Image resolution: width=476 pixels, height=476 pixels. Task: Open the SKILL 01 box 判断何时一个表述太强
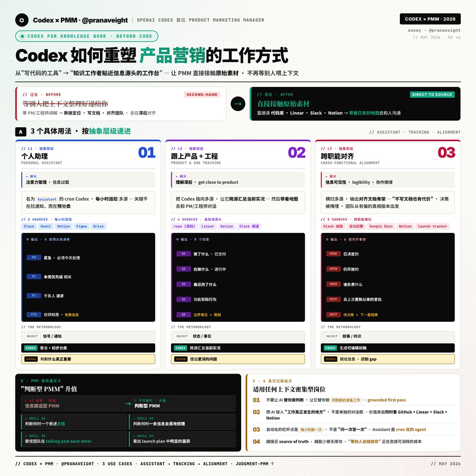point(74,422)
